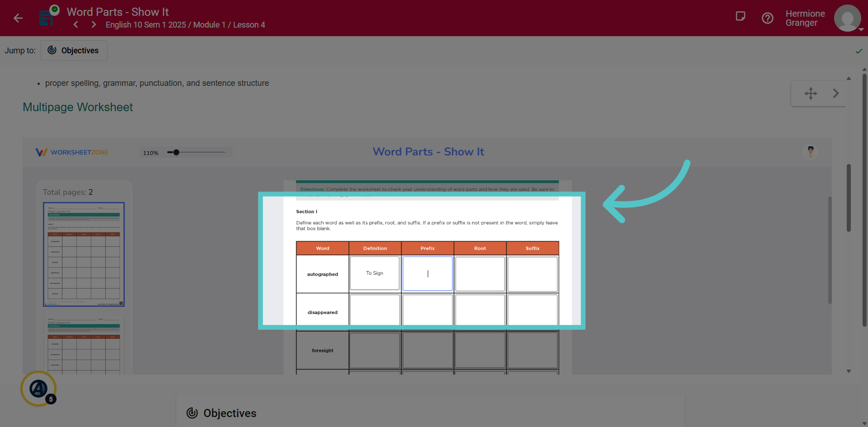Image resolution: width=868 pixels, height=427 pixels.
Task: Click the worksheet author avatar icon
Action: coord(810,152)
